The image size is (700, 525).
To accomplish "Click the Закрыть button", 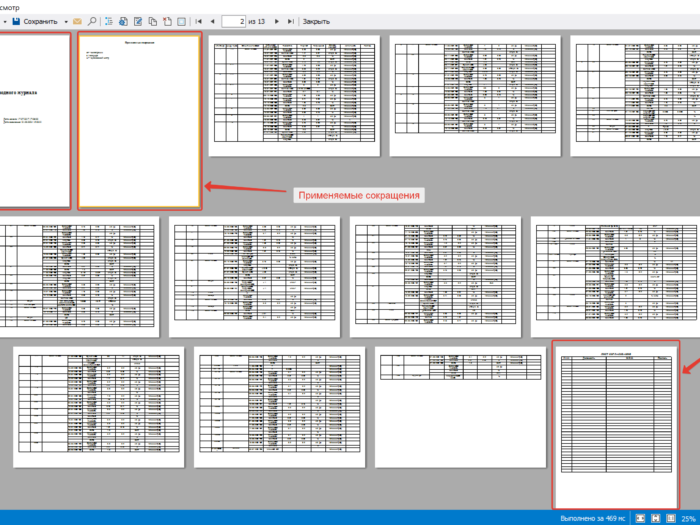I will (316, 21).
